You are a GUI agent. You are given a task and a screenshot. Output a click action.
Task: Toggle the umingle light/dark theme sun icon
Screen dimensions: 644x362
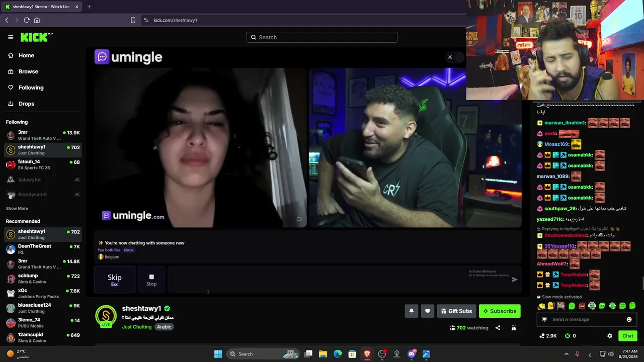coord(450,57)
